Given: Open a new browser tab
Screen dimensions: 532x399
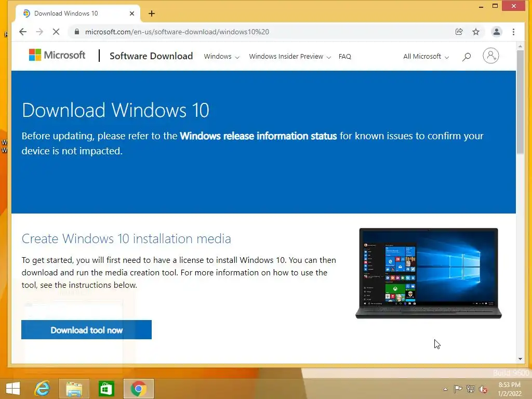Looking at the screenshot, I should pos(152,14).
